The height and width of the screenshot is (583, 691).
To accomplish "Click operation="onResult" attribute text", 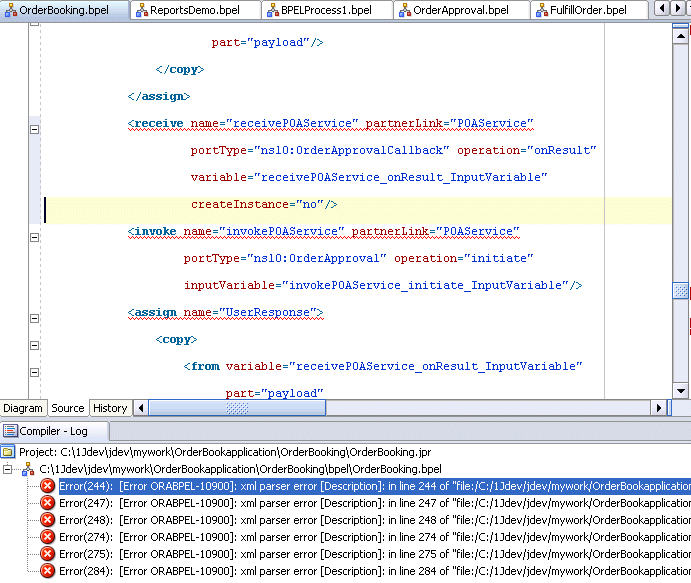I will tap(527, 150).
